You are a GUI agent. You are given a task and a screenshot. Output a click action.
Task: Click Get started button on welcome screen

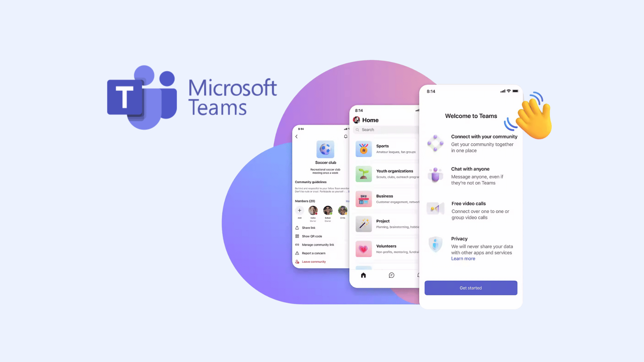coord(471,288)
